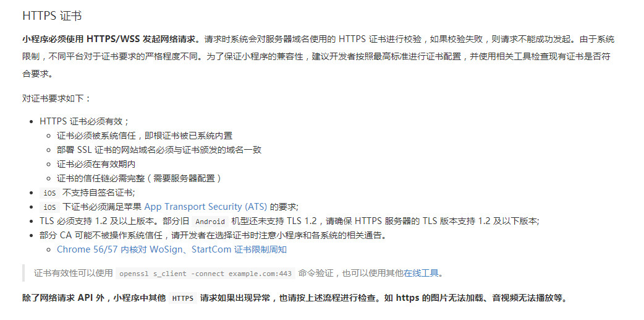Click the list item HTTPS 证书必须有效

coord(85,121)
